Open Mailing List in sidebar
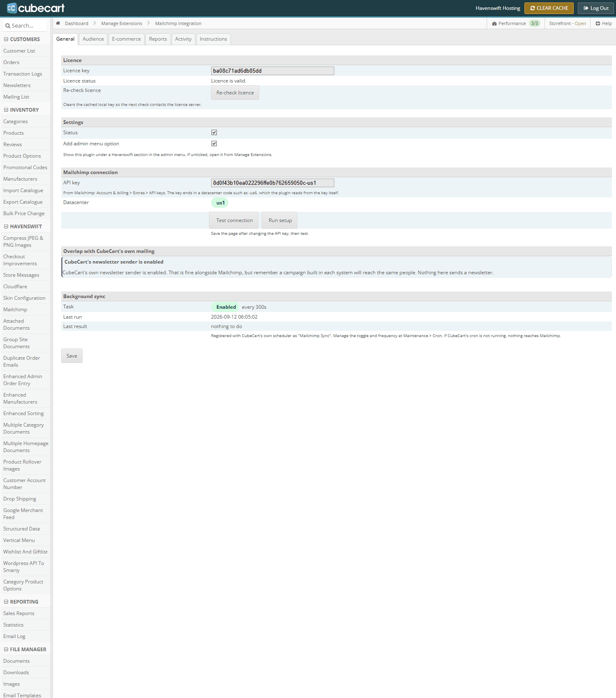616x698 pixels. 16,97
